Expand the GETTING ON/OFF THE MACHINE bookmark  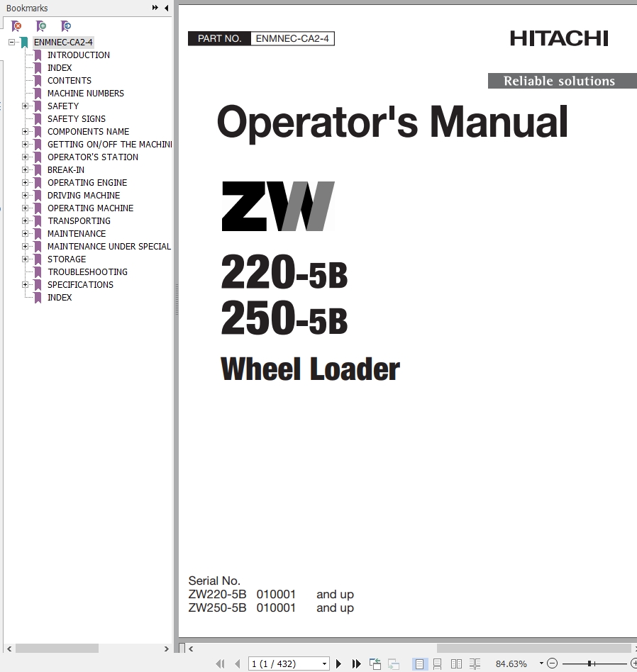(26, 145)
